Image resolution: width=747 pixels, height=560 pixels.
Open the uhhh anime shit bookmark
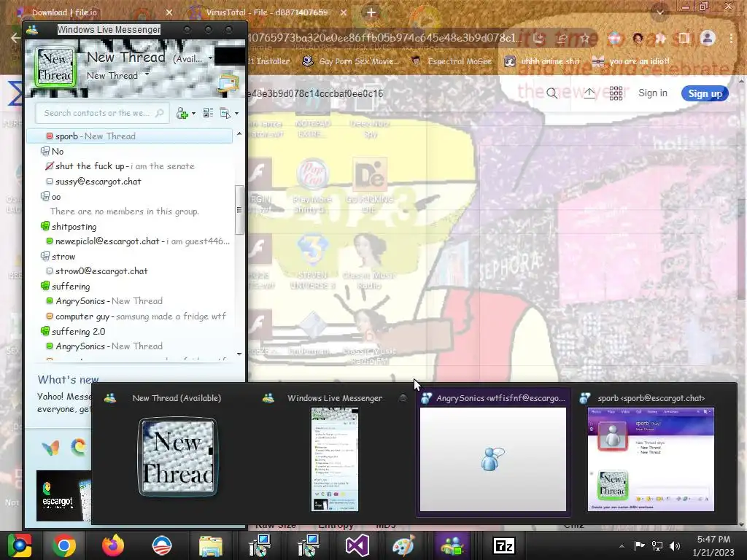543,61
